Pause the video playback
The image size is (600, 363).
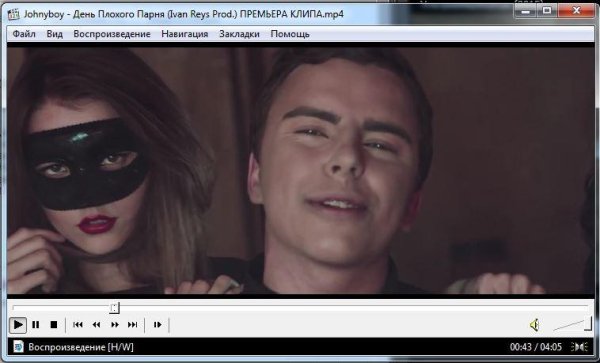[x=36, y=325]
